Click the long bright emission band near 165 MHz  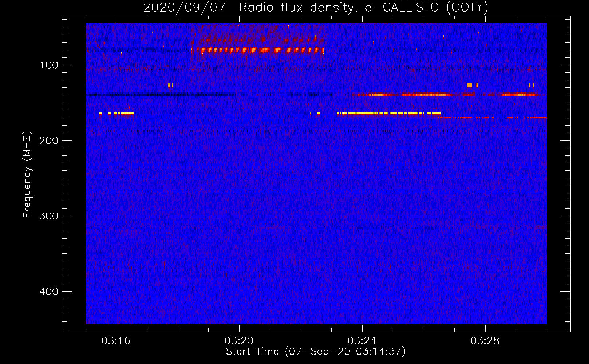[x=388, y=113]
